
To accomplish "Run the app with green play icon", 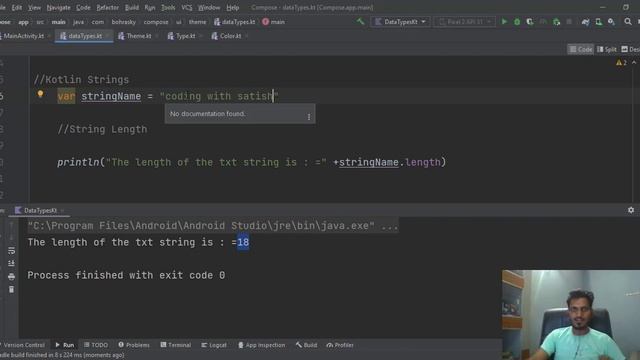I will click(x=504, y=22).
